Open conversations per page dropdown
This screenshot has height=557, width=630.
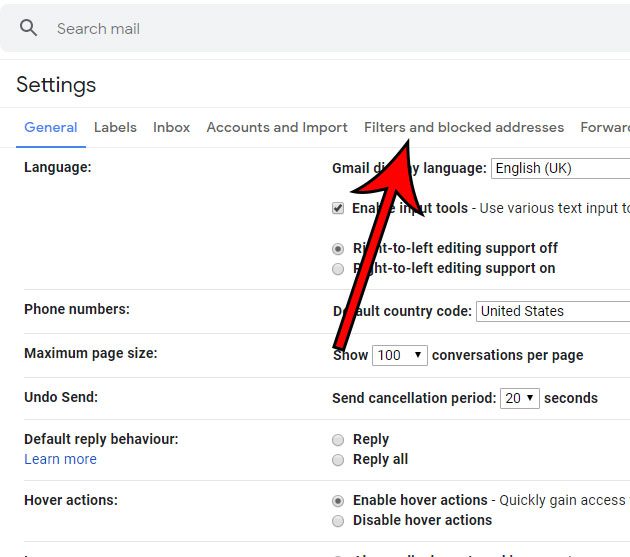(x=400, y=355)
